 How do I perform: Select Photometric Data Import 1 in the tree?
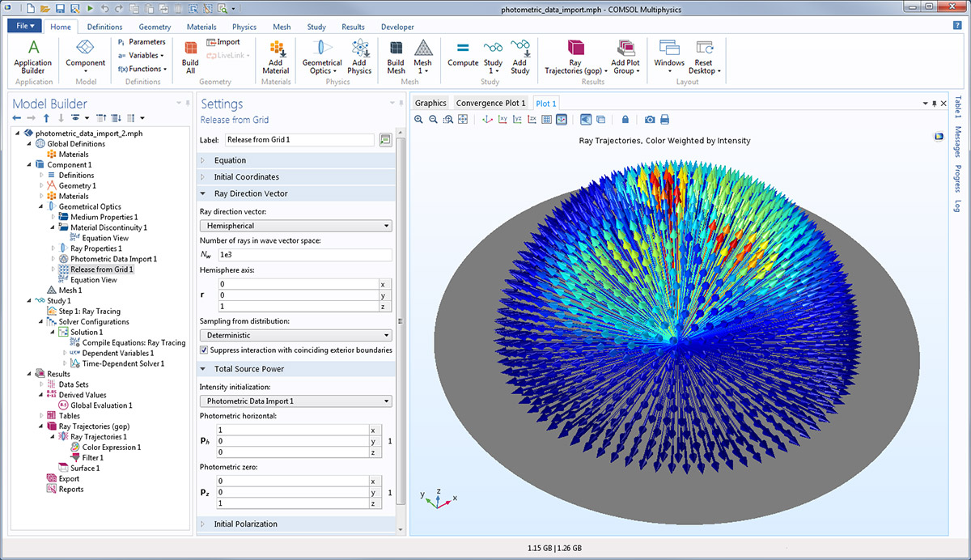click(113, 259)
